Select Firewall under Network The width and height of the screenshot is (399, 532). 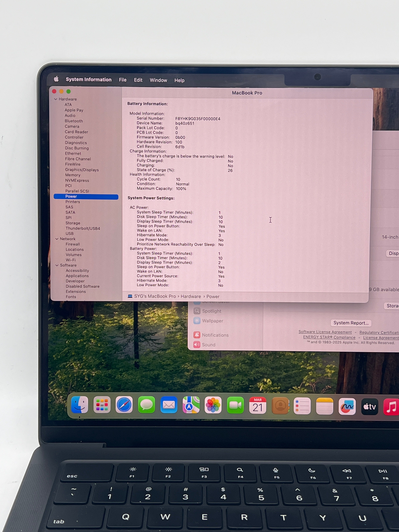pos(73,244)
